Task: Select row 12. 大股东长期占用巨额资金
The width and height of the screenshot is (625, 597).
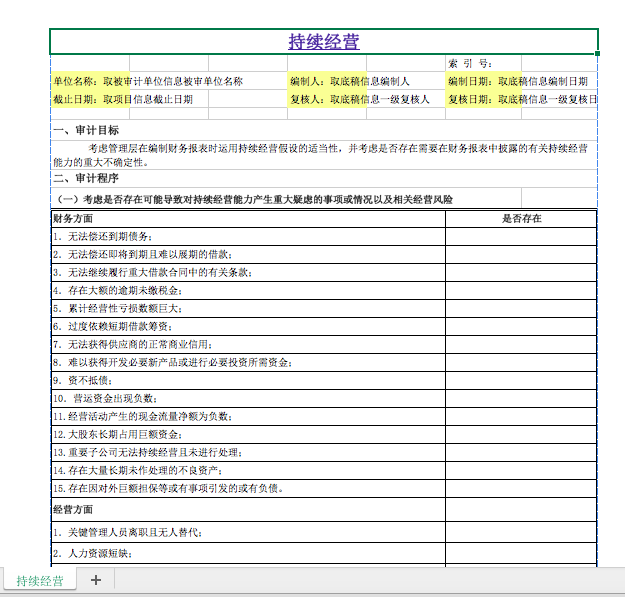Action: click(248, 434)
